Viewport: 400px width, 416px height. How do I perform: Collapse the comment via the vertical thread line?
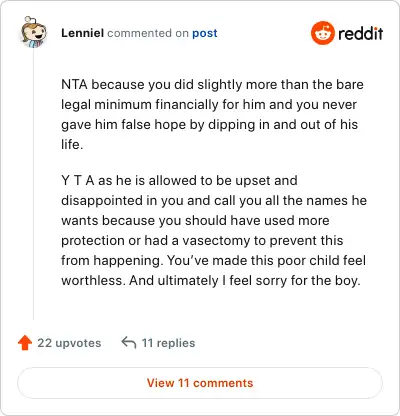tap(33, 183)
